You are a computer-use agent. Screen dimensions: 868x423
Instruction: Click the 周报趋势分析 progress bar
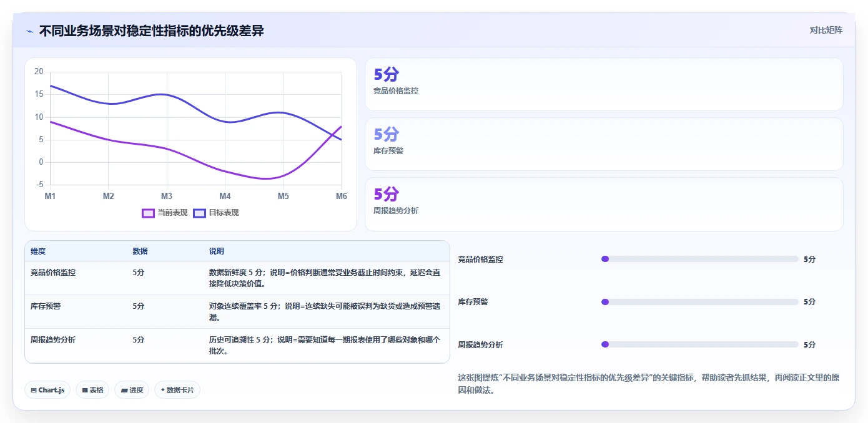pyautogui.click(x=699, y=344)
